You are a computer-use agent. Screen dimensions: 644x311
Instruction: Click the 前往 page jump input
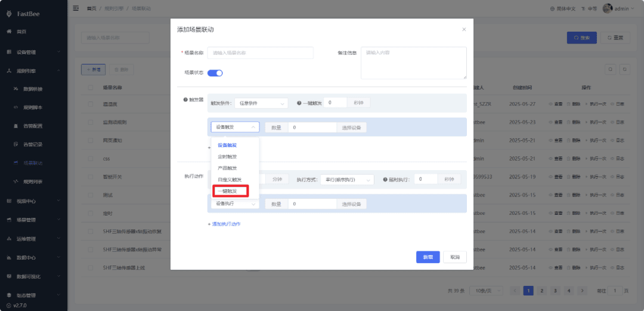(x=615, y=291)
